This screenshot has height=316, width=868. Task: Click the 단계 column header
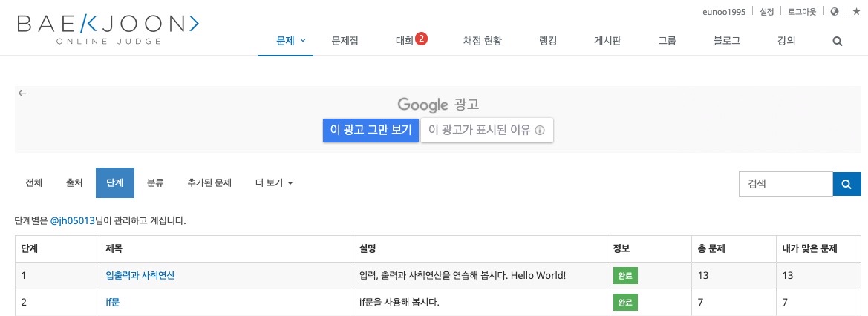(57, 249)
